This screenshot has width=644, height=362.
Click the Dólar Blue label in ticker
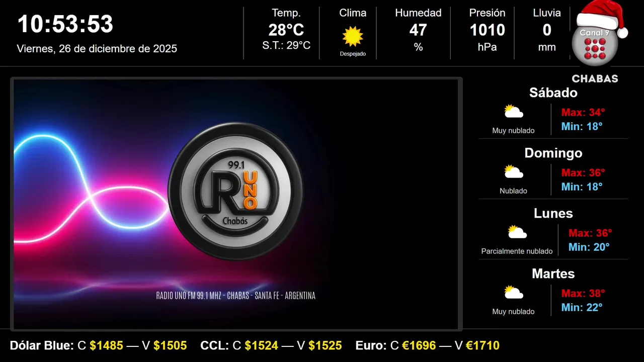coord(42,345)
